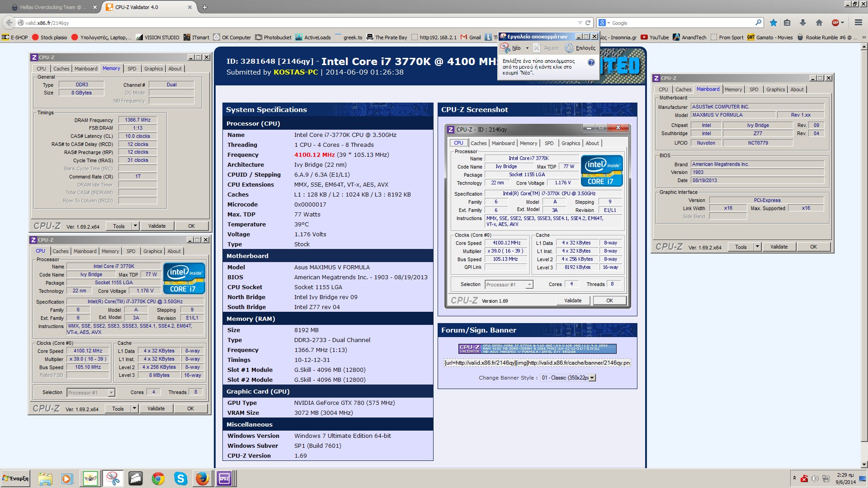Click Validate in top-left CPU-Z window
The width and height of the screenshot is (868, 488).
point(157,226)
